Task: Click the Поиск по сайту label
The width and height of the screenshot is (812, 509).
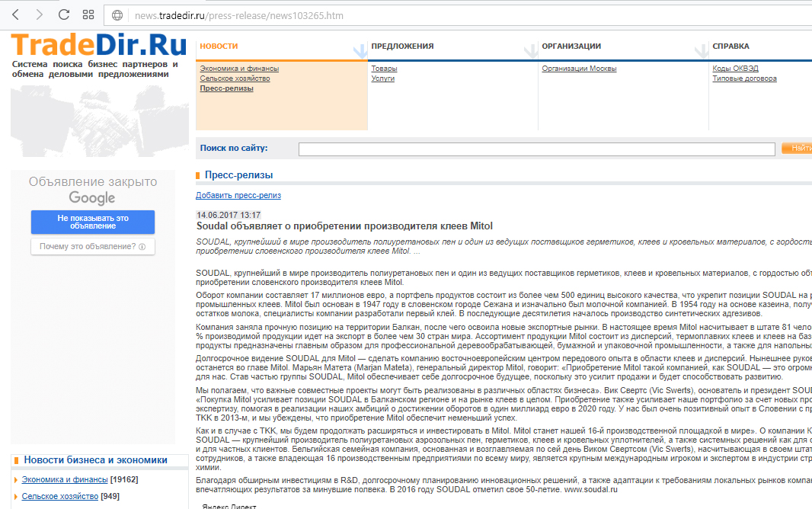Action: point(234,148)
